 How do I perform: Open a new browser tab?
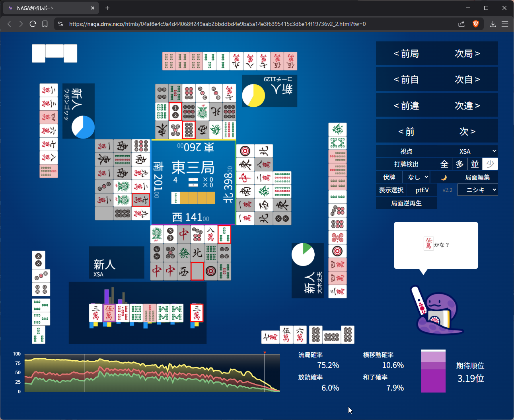tap(107, 8)
